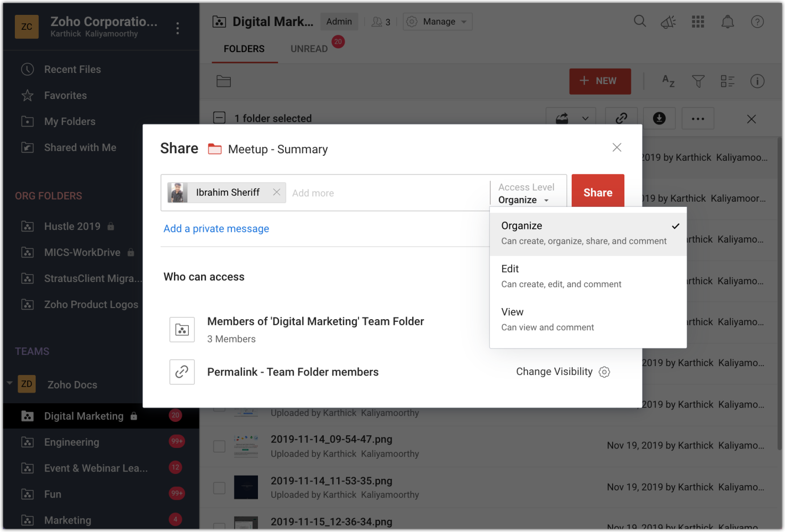Open more options via the ellipsis icon
Image resolution: width=785 pixels, height=532 pixels.
point(698,118)
